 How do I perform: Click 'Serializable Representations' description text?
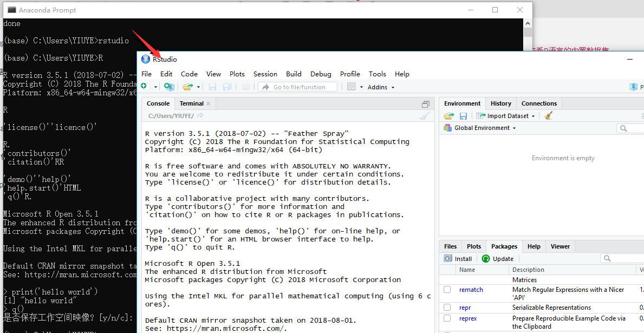coord(551,308)
